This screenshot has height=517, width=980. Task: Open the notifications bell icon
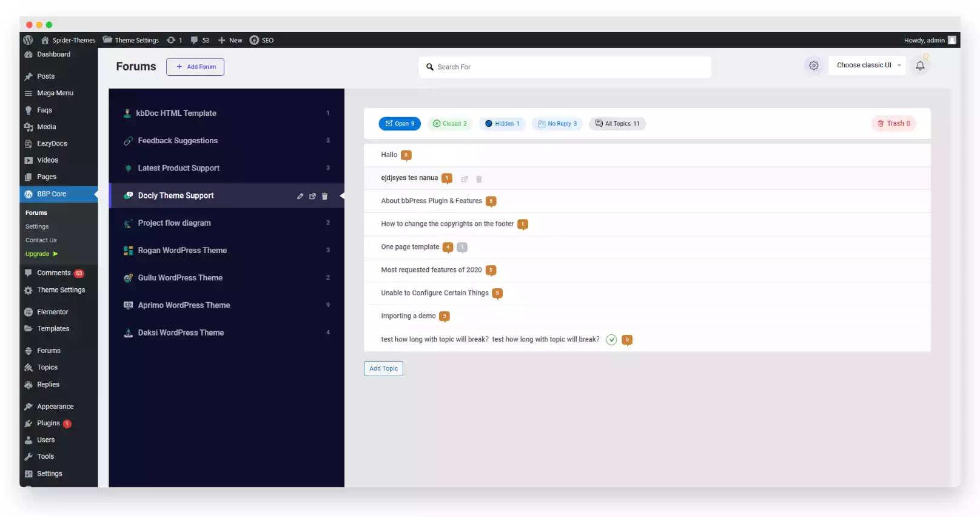point(920,66)
